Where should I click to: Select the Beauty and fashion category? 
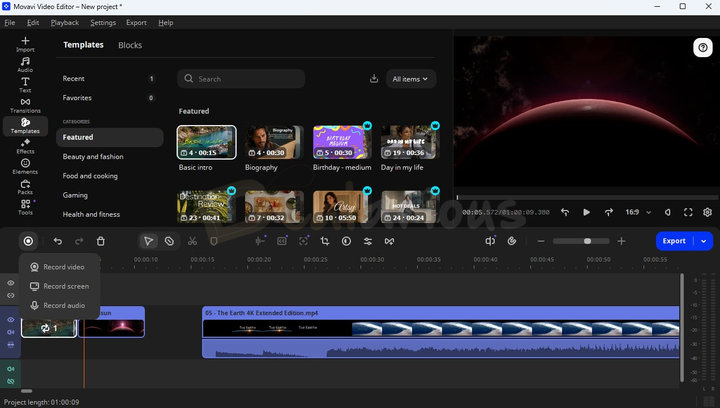[x=110, y=156]
